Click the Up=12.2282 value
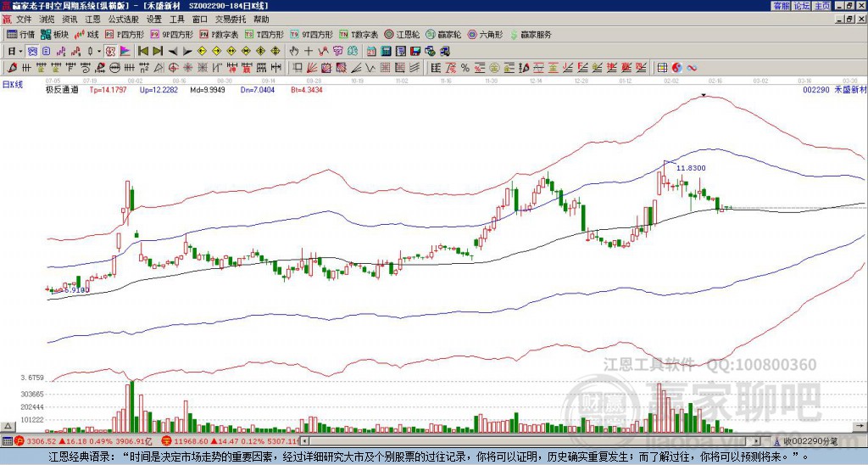The width and height of the screenshot is (868, 465). 159,89
